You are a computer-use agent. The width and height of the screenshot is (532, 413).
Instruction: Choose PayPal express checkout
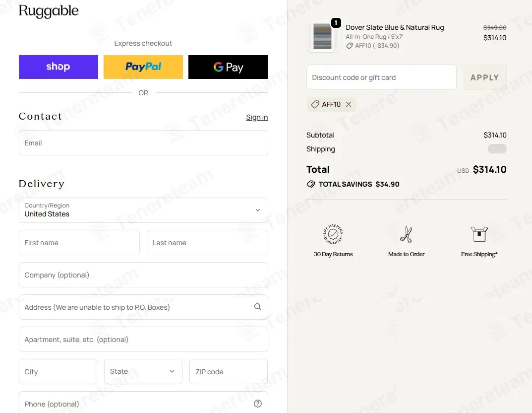pyautogui.click(x=143, y=67)
